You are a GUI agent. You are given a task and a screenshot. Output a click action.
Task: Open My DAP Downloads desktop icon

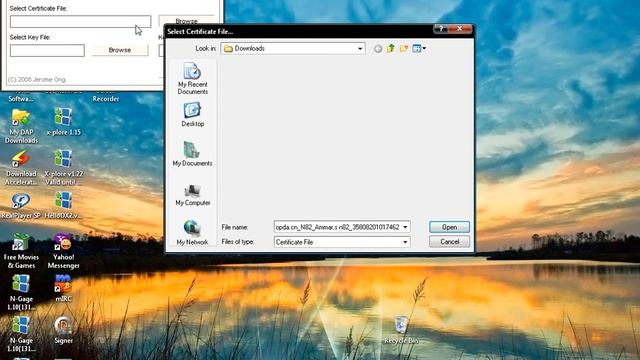21,126
